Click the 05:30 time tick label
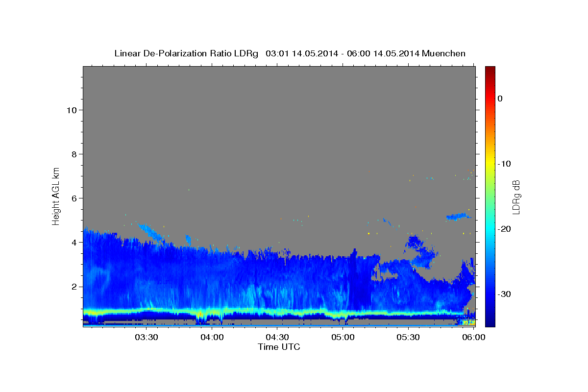The height and width of the screenshot is (392, 588). pyautogui.click(x=409, y=338)
